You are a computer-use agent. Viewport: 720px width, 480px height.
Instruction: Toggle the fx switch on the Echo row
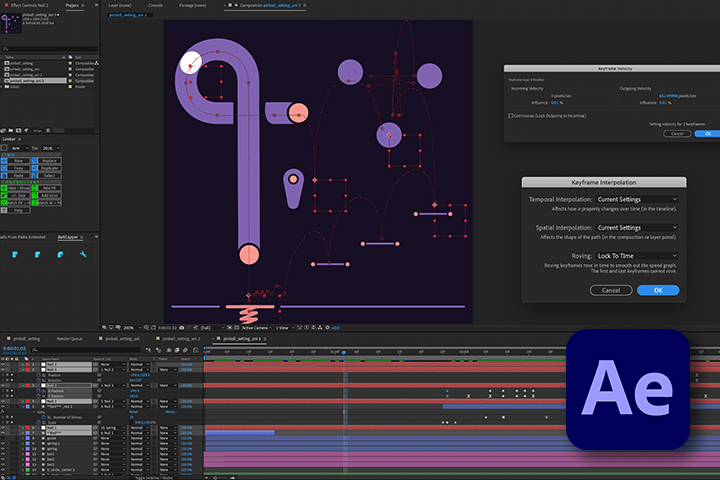(2, 412)
